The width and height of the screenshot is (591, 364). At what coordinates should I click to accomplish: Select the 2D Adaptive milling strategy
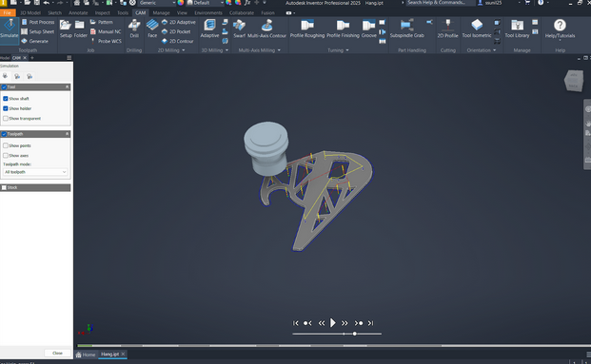click(178, 22)
